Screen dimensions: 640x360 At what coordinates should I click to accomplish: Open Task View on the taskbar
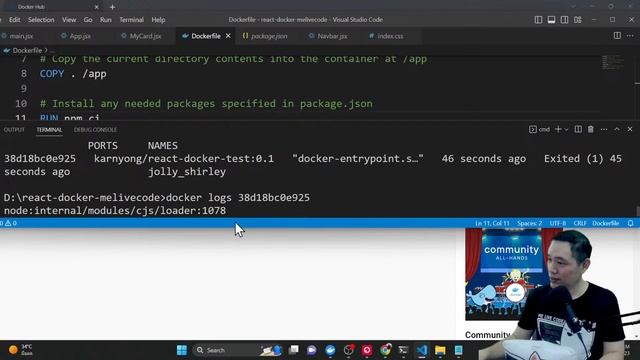point(293,350)
